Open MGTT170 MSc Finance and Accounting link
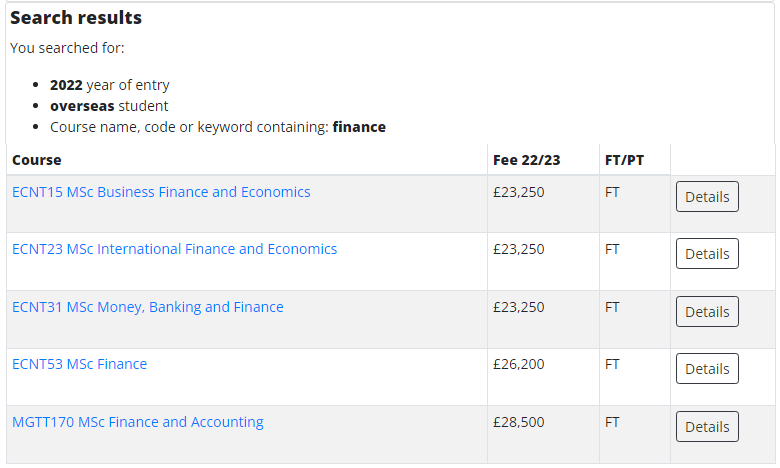This screenshot has height=468, width=780. pos(137,422)
